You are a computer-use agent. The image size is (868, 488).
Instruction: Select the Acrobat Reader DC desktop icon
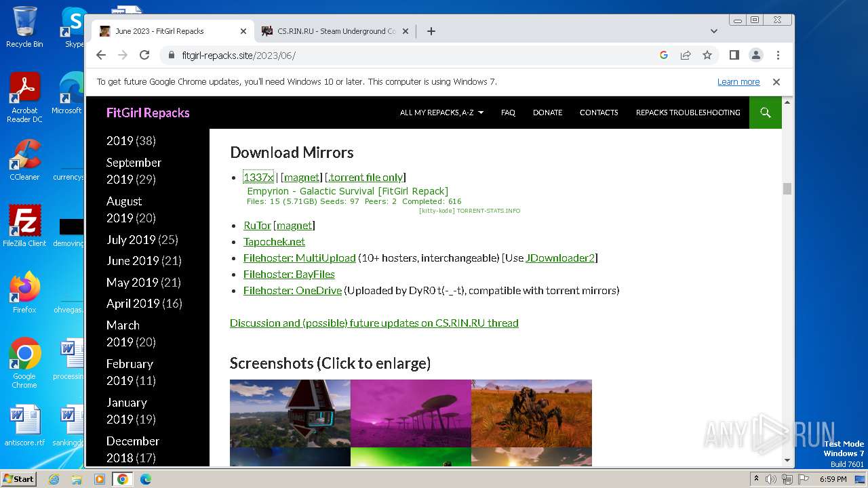pyautogui.click(x=24, y=98)
